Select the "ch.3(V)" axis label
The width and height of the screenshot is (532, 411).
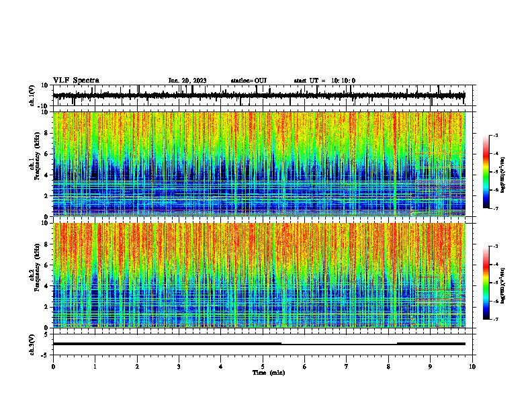coord(32,345)
